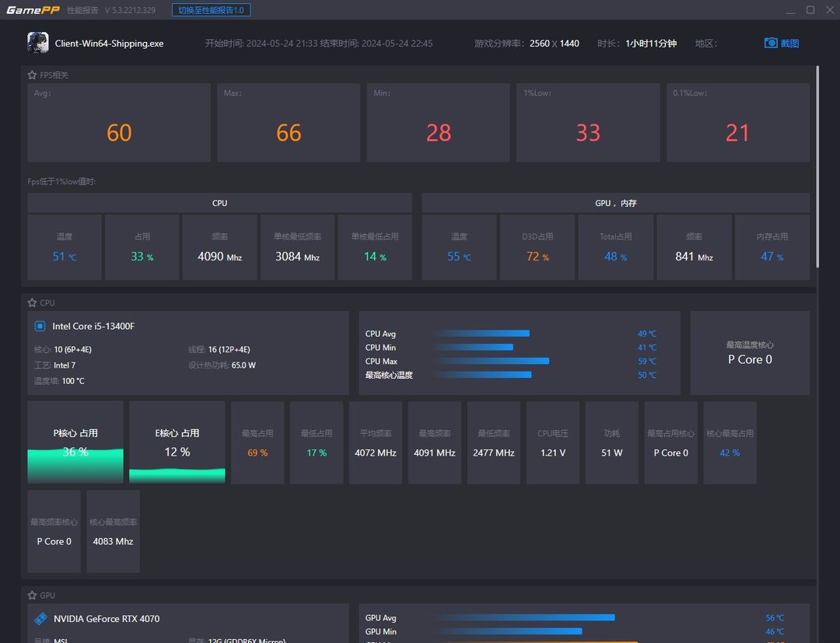The image size is (840, 643).
Task: Click the GamePP logo
Action: point(33,9)
